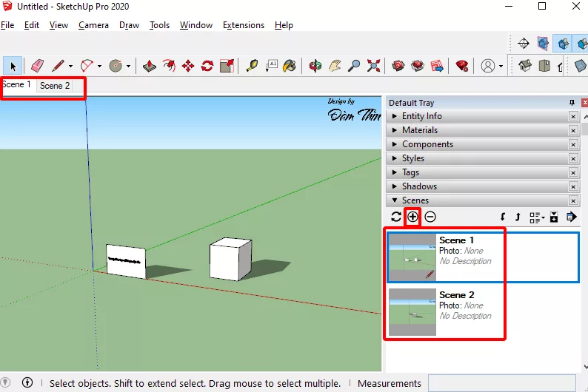This screenshot has height=392, width=588.
Task: Choose the Eraser tool
Action: tap(37, 67)
